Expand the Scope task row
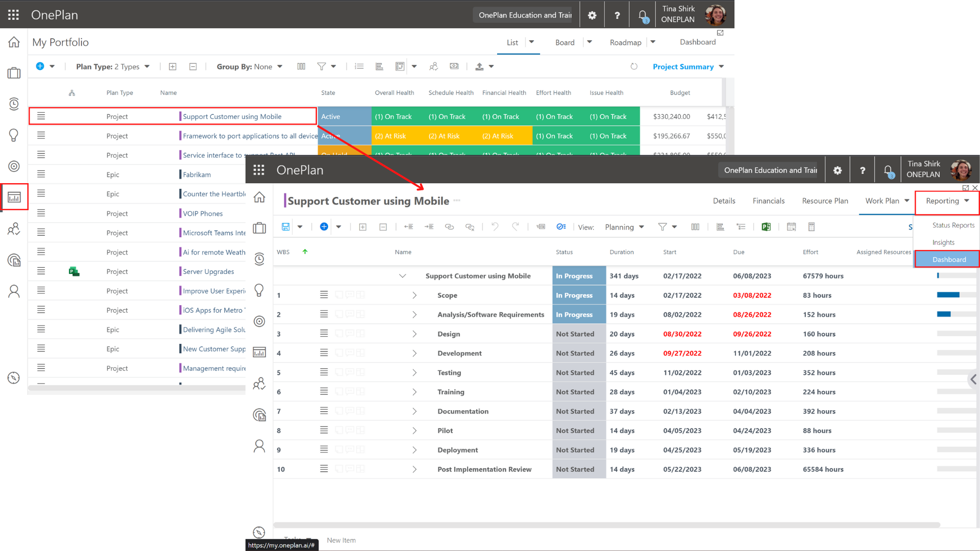Screen dimensions: 980x551 (x=414, y=295)
